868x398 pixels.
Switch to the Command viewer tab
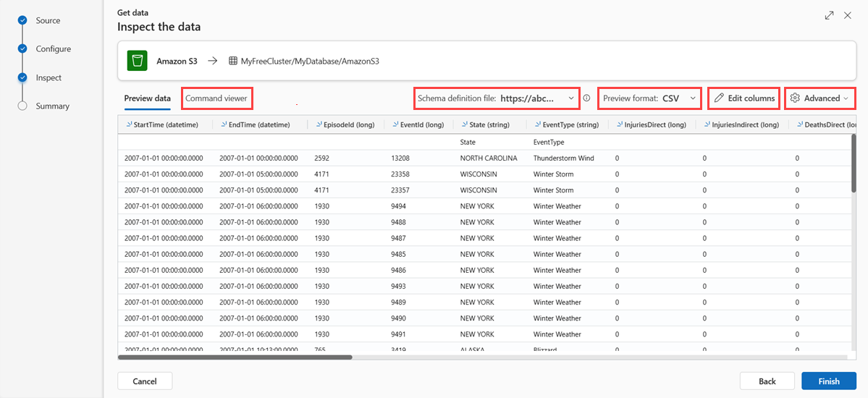point(216,98)
